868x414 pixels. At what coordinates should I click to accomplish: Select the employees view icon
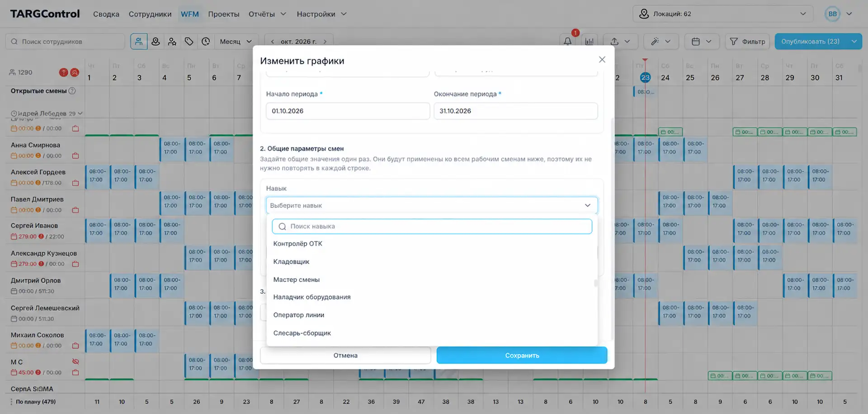139,42
